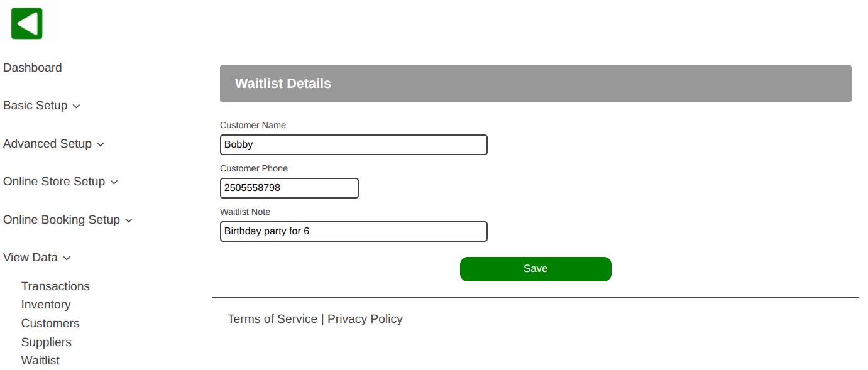
Task: Navigate to the Suppliers list
Action: click(x=47, y=342)
